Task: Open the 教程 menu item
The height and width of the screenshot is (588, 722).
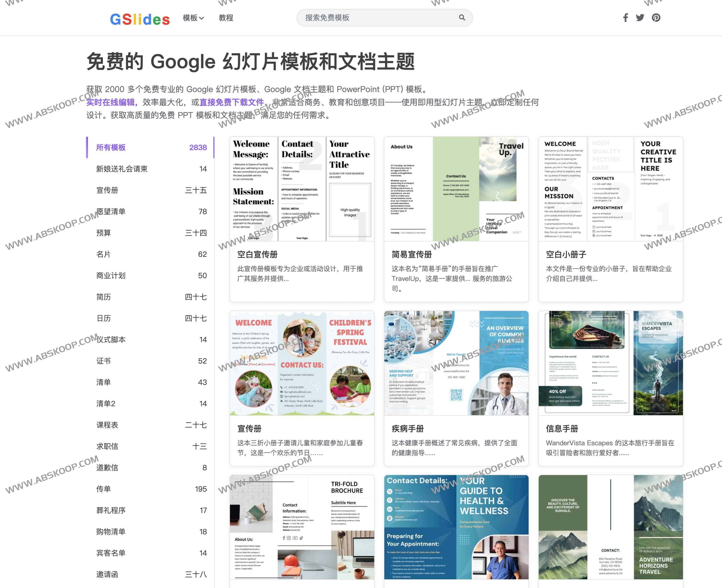Action: click(x=226, y=18)
